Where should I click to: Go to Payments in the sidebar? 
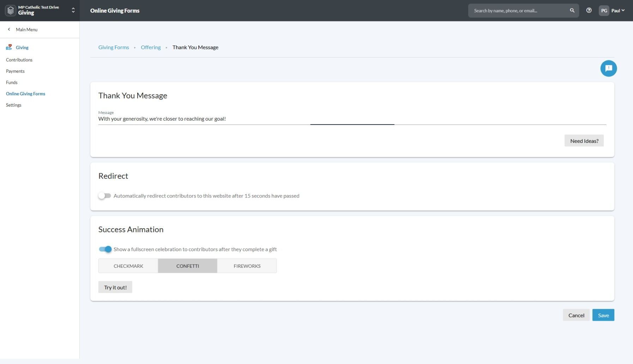[15, 71]
